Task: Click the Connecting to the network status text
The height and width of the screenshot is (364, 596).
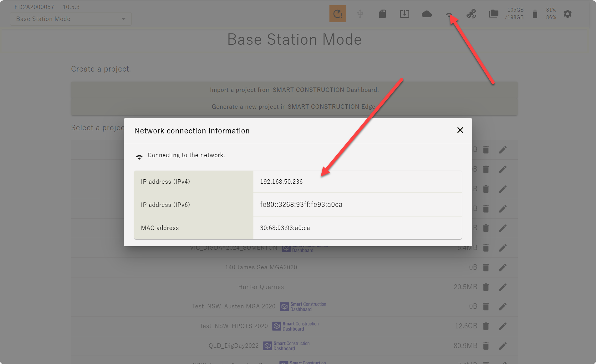Action: [186, 155]
